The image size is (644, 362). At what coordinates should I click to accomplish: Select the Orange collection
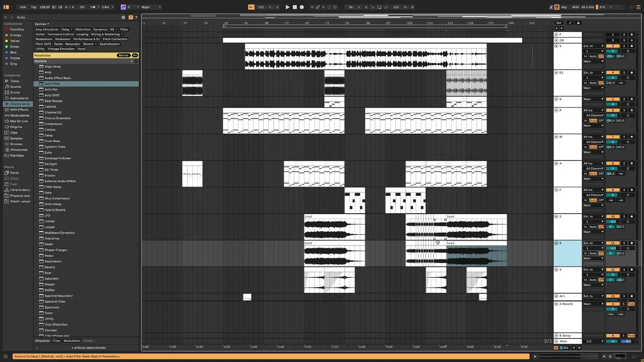coord(16,35)
